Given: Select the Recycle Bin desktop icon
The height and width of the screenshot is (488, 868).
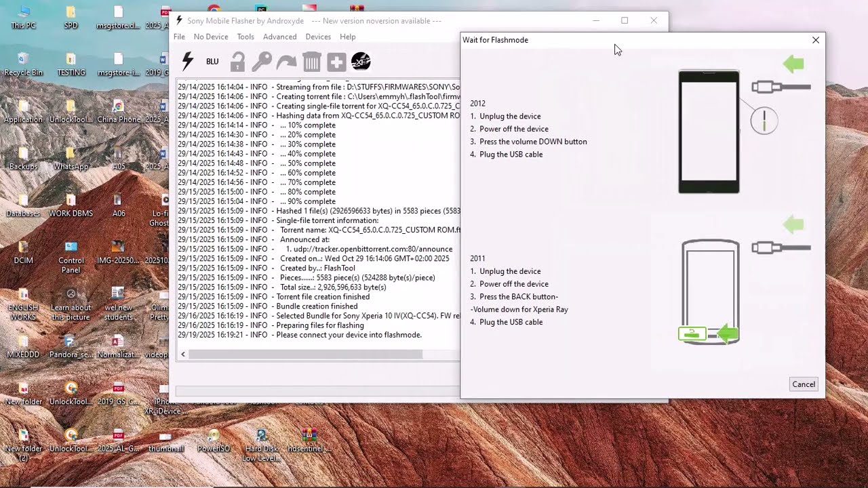Looking at the screenshot, I should (x=23, y=64).
